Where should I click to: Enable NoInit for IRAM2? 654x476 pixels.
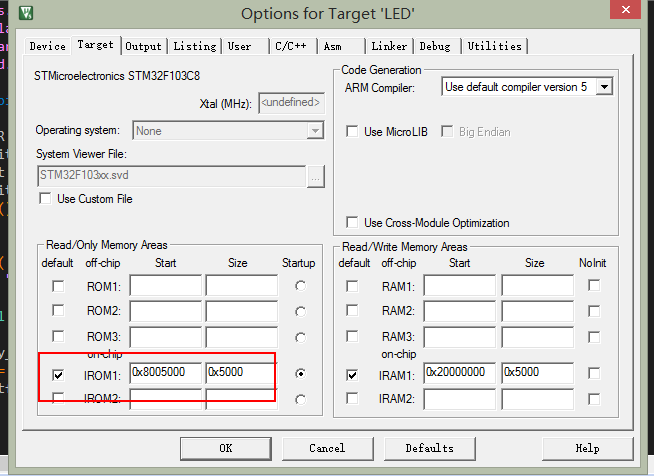tap(594, 399)
